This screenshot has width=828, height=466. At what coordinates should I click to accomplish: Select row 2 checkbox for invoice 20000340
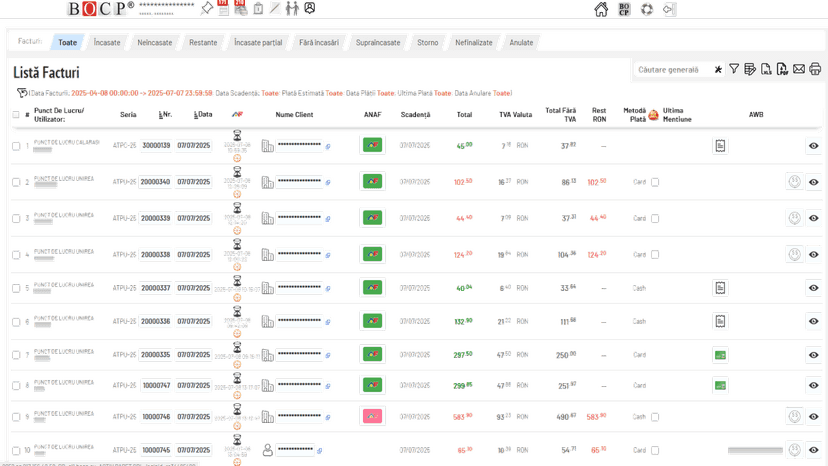pos(16,182)
